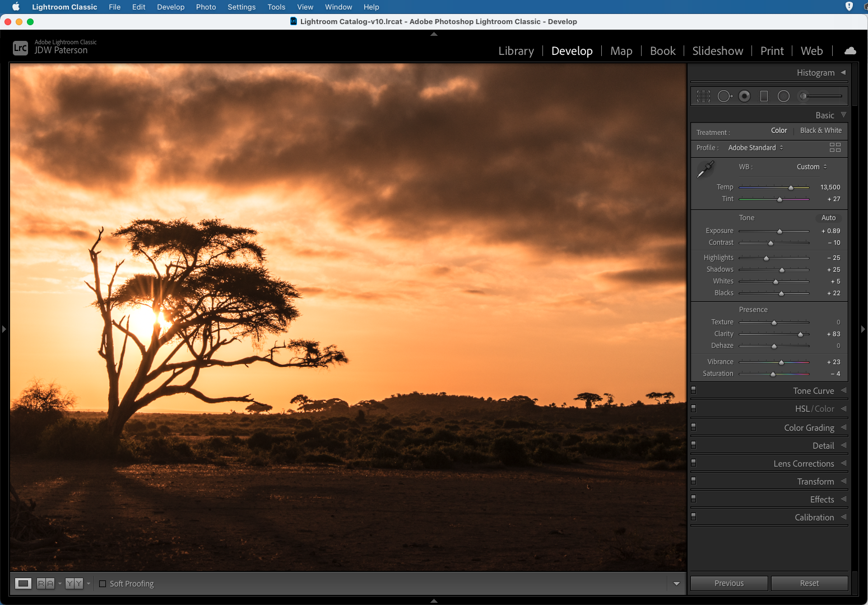Expand the Color Grading panel
The image size is (868, 605).
click(x=809, y=428)
